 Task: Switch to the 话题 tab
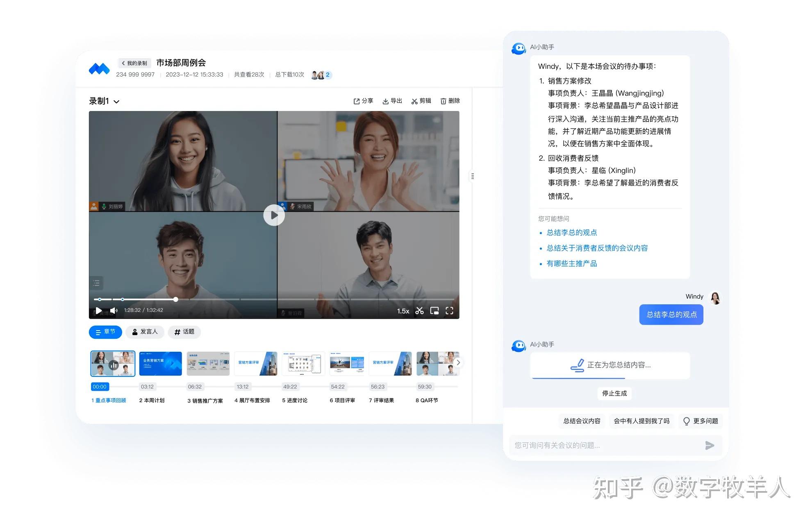click(x=184, y=332)
